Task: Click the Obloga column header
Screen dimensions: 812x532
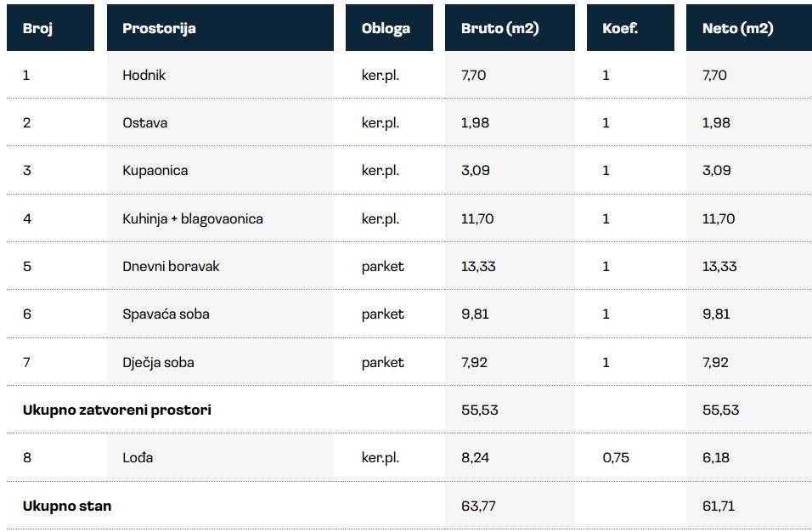Action: click(386, 28)
